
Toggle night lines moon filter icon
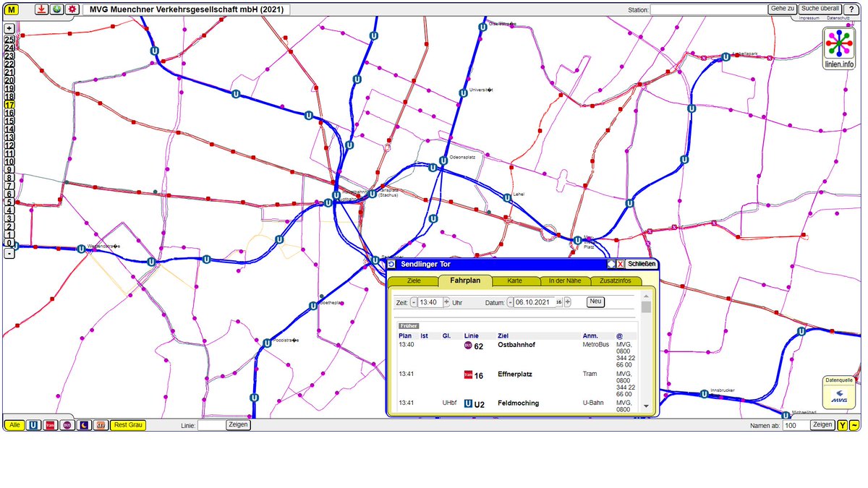click(x=83, y=425)
